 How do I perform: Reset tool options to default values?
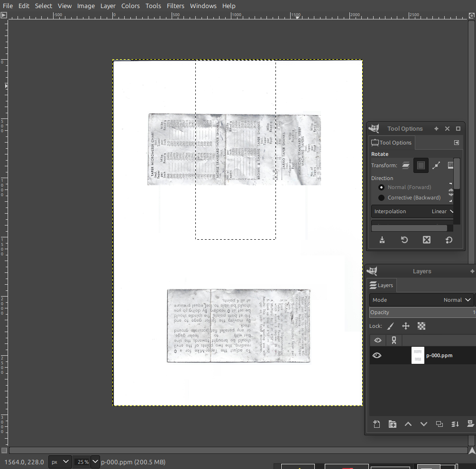point(449,240)
